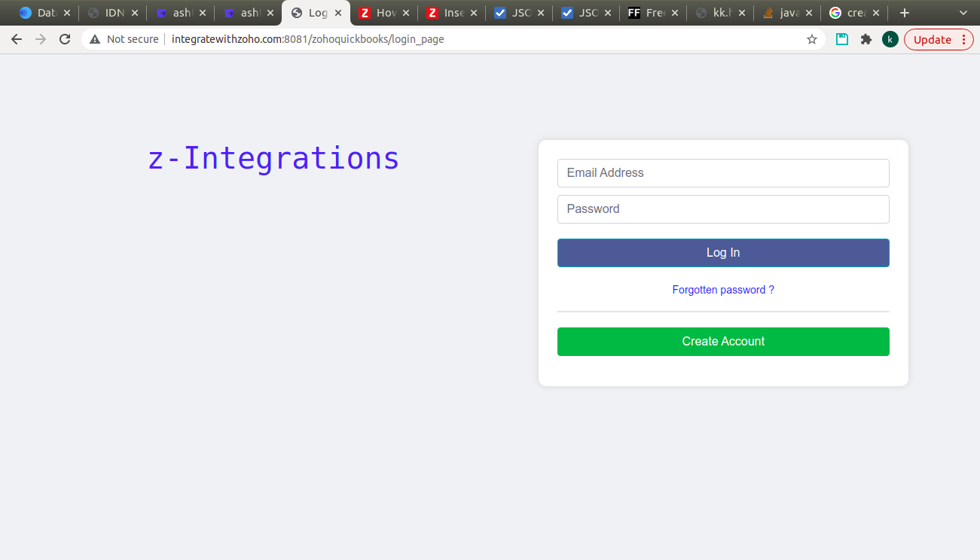This screenshot has width=980, height=560.
Task: Click the Log In button
Action: (x=723, y=253)
